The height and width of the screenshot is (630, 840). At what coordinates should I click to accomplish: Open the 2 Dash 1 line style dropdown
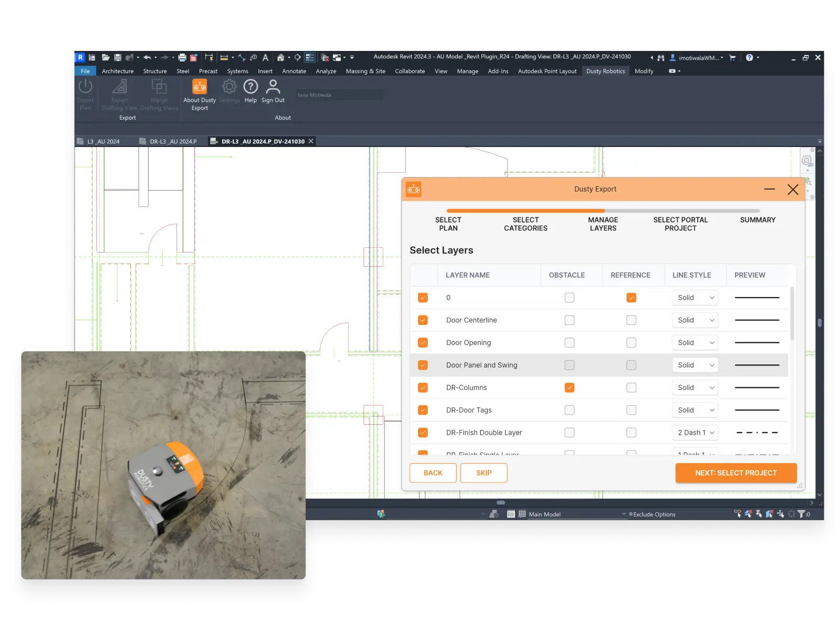(695, 433)
